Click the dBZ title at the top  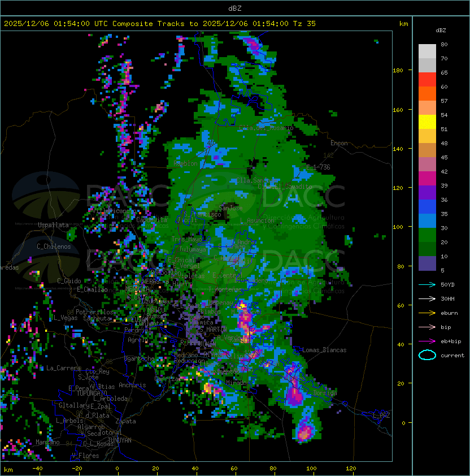(235, 8)
